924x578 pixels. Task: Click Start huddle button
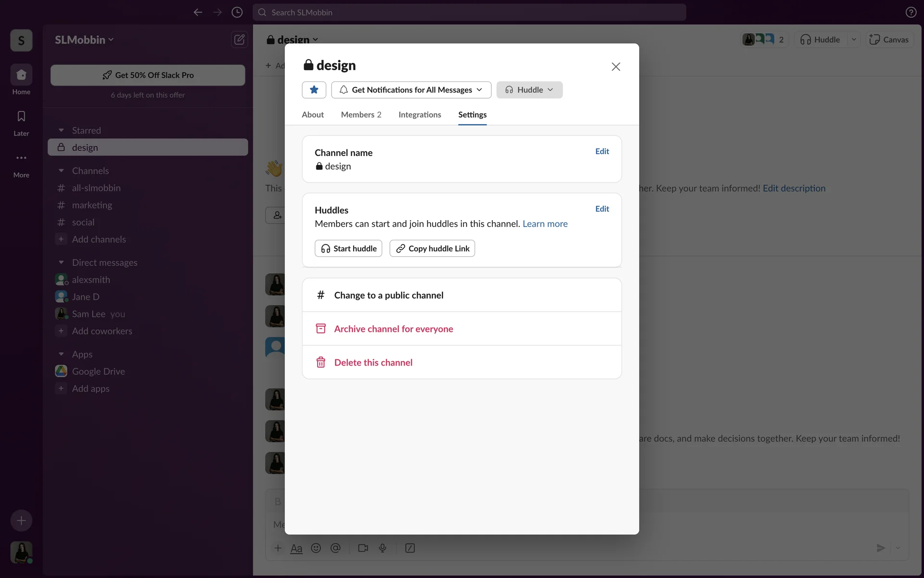click(x=348, y=249)
